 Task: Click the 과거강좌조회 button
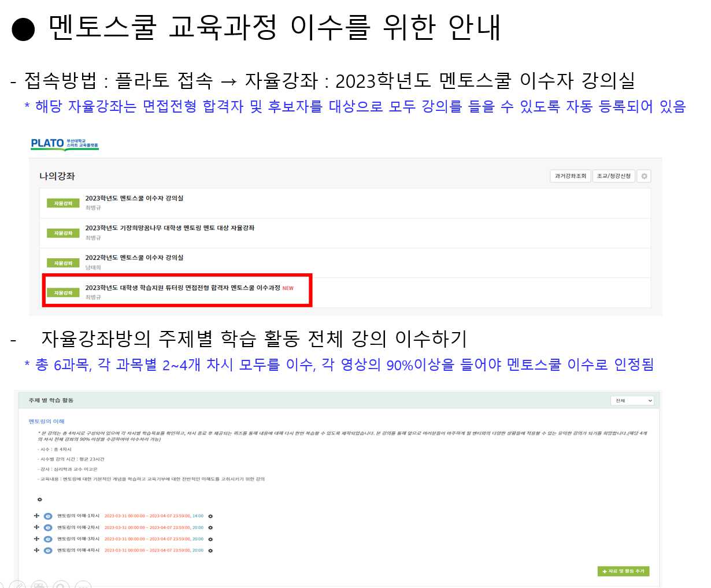[570, 176]
